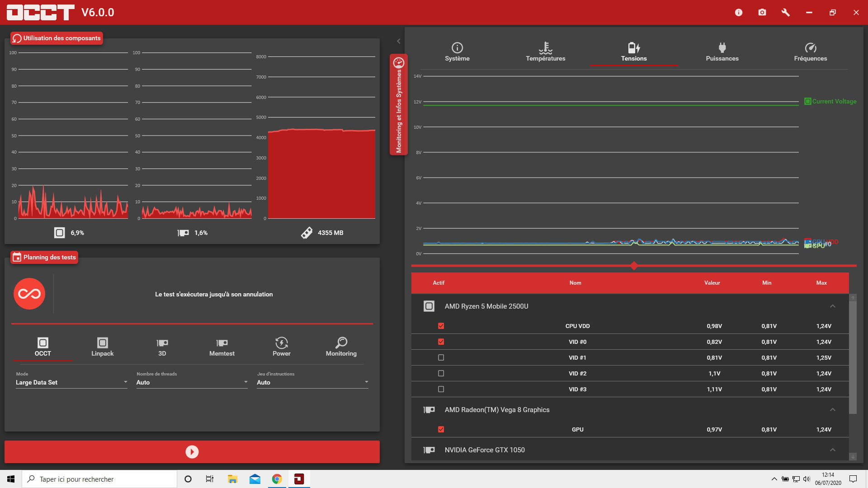The width and height of the screenshot is (868, 488).
Task: Click the OCCT logo
Action: click(x=40, y=12)
